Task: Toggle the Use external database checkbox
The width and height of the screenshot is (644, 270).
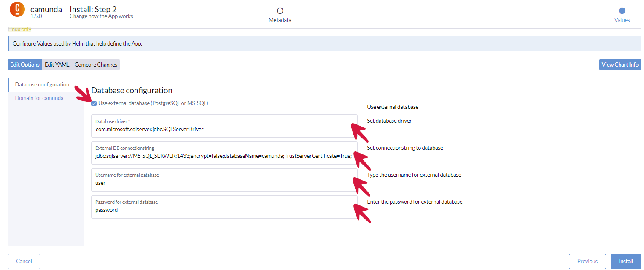Action: tap(94, 103)
